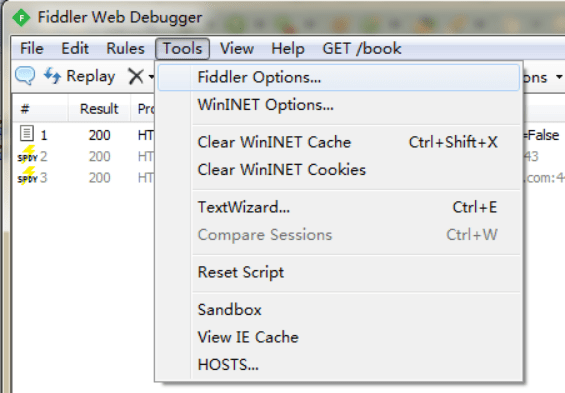Expand the dropdown arrow beside the X icon
The width and height of the screenshot is (565, 393).
coord(151,77)
